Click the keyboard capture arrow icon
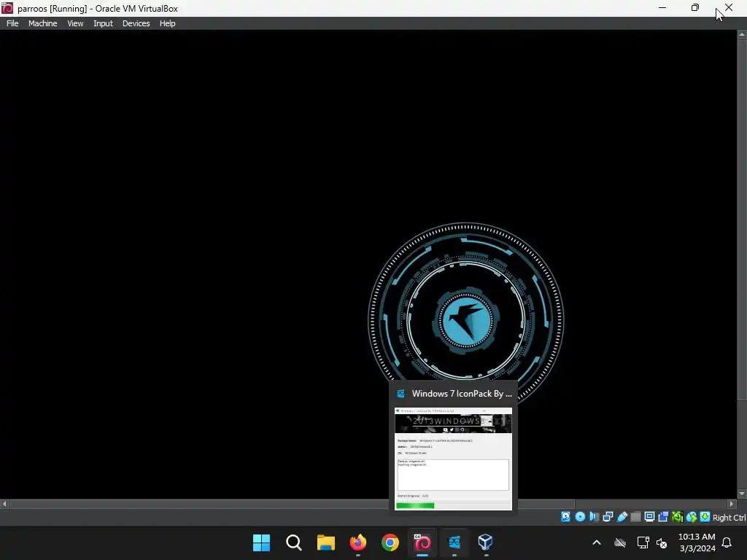Screen dimensions: 747x560 pos(705,517)
